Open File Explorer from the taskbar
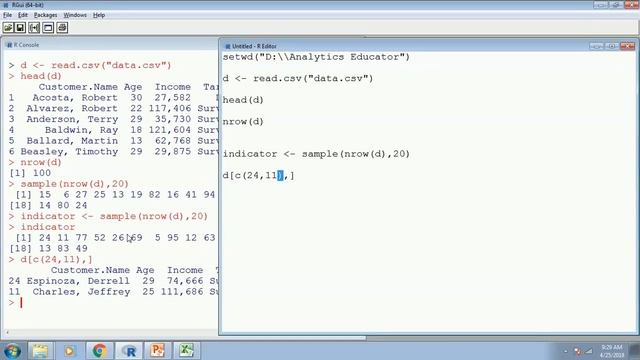640x360 pixels. click(x=40, y=351)
